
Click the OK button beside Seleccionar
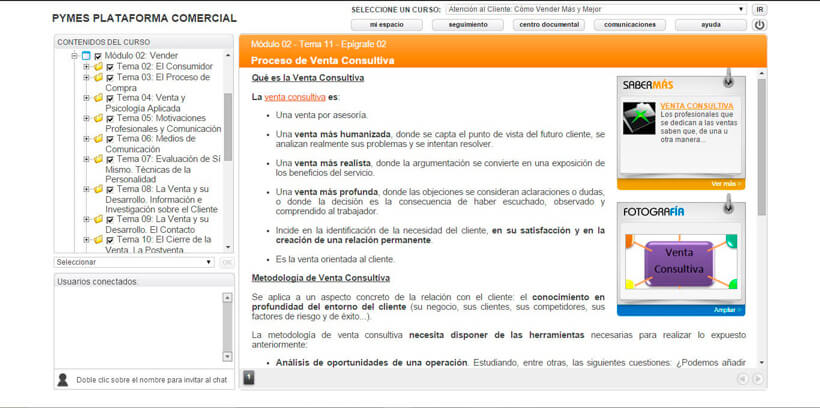tap(227, 263)
